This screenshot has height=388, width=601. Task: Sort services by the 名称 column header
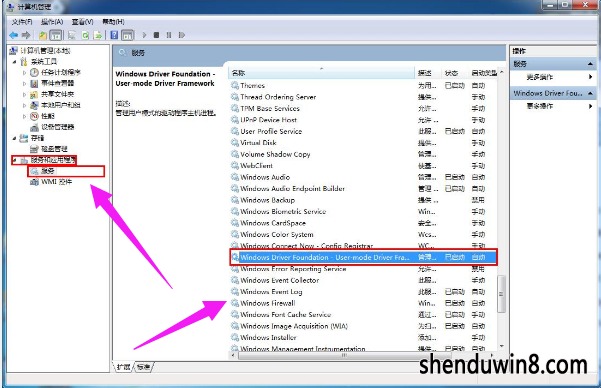(321, 73)
